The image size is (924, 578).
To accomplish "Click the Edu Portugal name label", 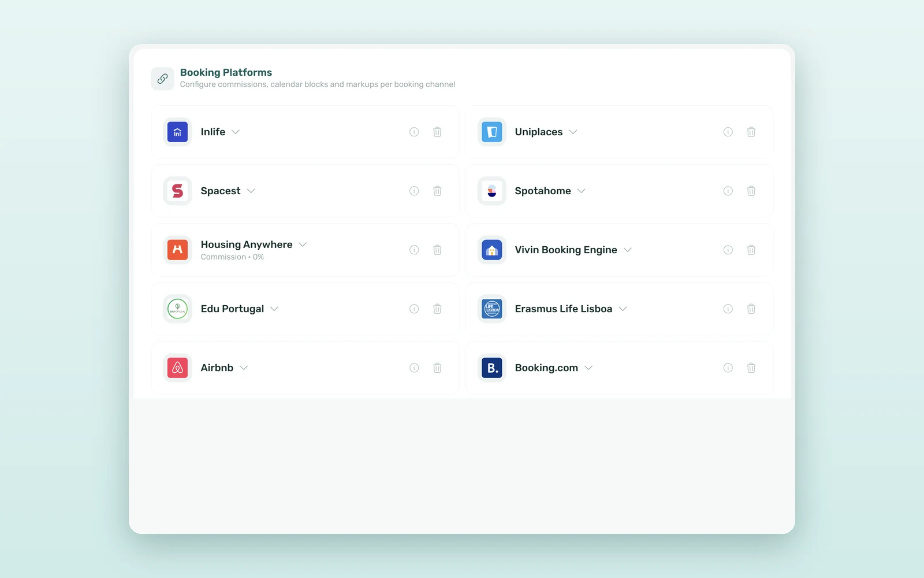I will pos(232,309).
